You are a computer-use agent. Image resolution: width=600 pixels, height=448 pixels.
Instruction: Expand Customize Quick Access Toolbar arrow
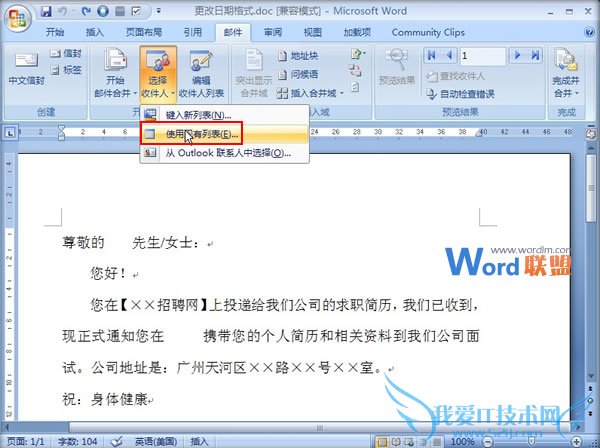(158, 11)
